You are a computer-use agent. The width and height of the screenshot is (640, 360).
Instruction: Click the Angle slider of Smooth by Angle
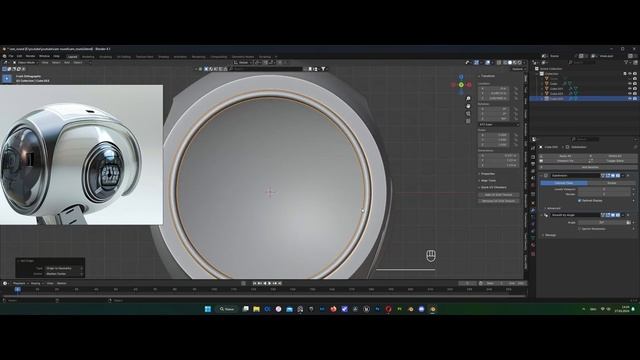tap(602, 222)
